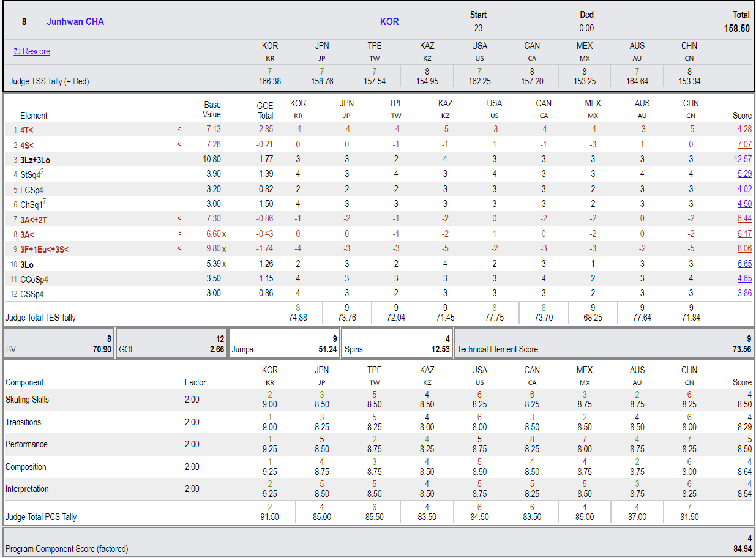
Task: Click the Element column header
Action: (34, 115)
